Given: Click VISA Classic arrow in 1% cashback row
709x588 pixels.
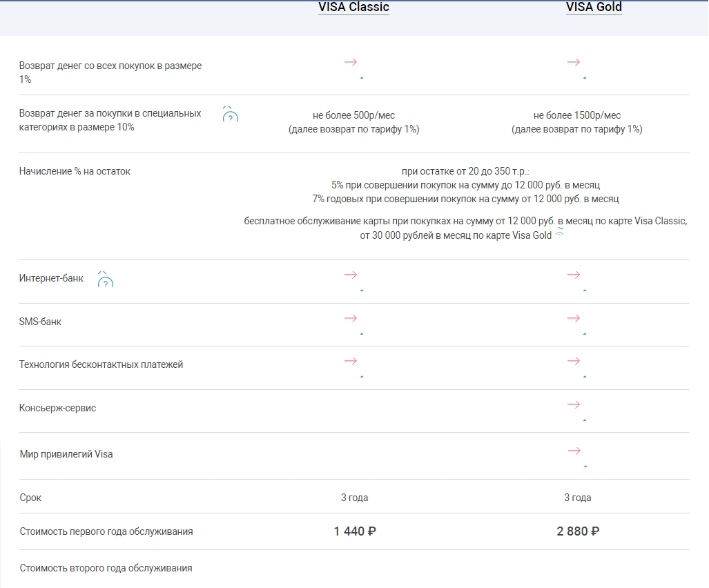Looking at the screenshot, I should coord(351,63).
